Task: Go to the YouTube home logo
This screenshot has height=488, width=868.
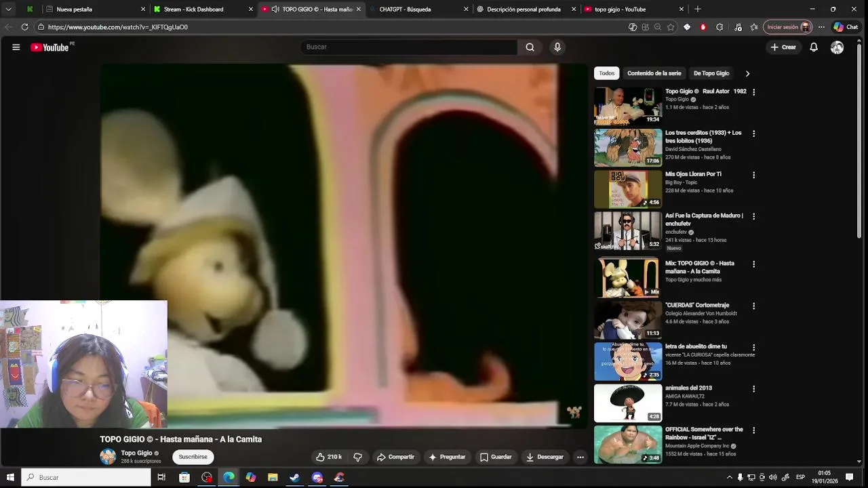Action: tap(52, 47)
